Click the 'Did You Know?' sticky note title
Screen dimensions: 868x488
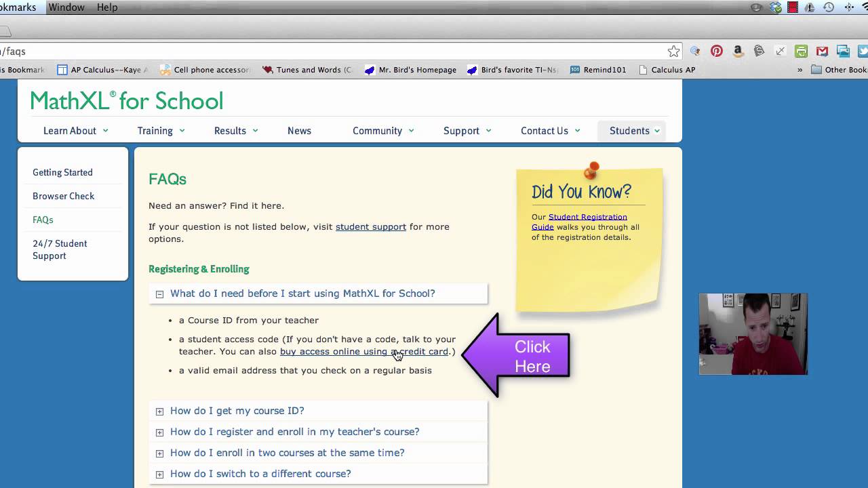581,192
